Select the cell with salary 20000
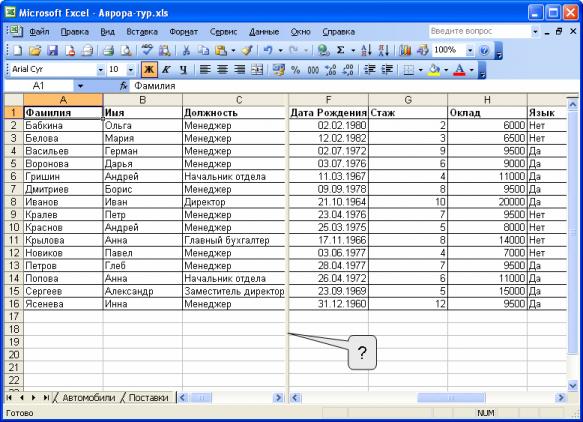The height and width of the screenshot is (422, 583). tap(487, 202)
